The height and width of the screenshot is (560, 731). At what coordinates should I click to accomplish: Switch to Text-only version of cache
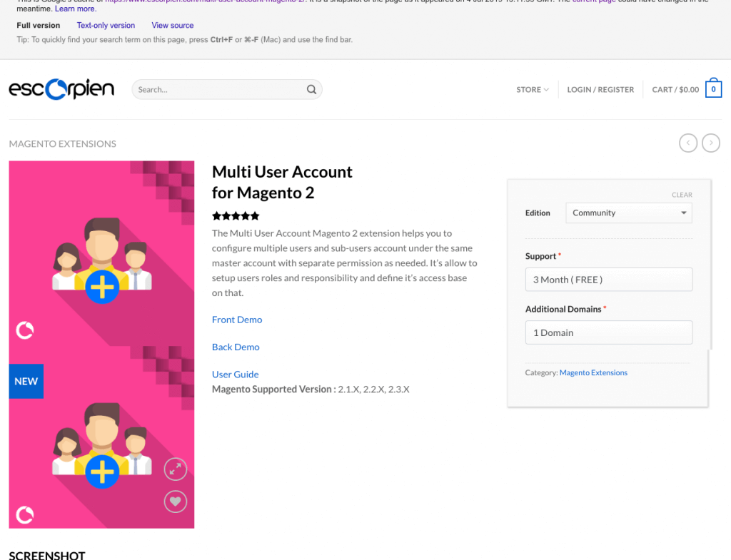click(x=106, y=26)
